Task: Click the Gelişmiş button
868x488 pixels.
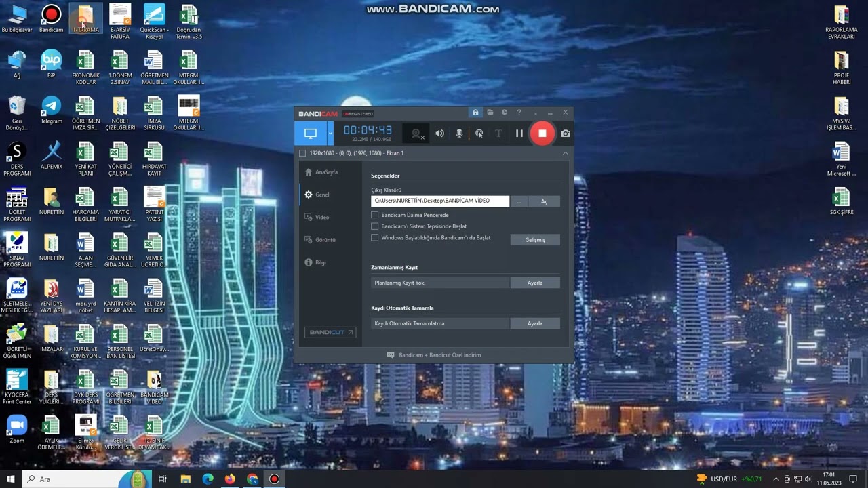Action: (x=535, y=240)
